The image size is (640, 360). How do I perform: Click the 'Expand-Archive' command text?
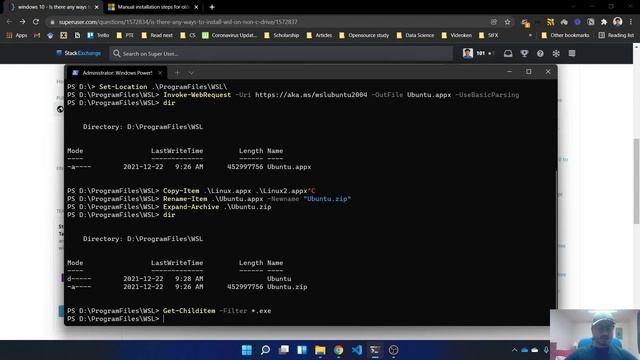tap(191, 207)
